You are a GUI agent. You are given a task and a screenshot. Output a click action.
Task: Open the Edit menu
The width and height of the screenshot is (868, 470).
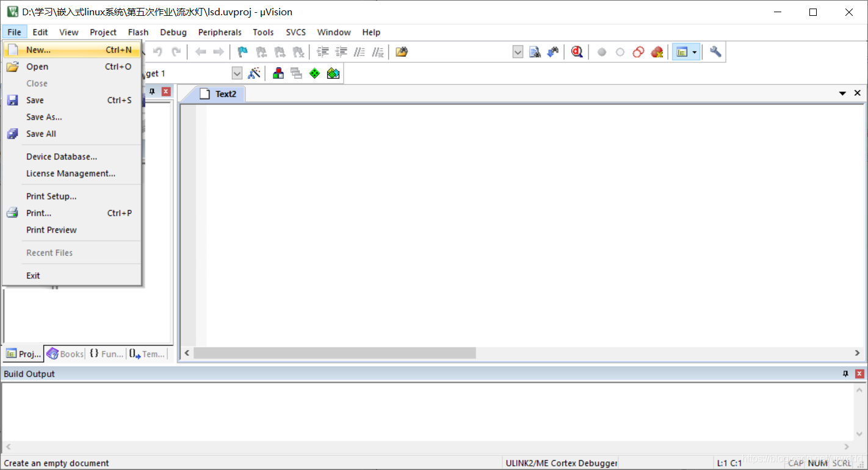(x=40, y=32)
